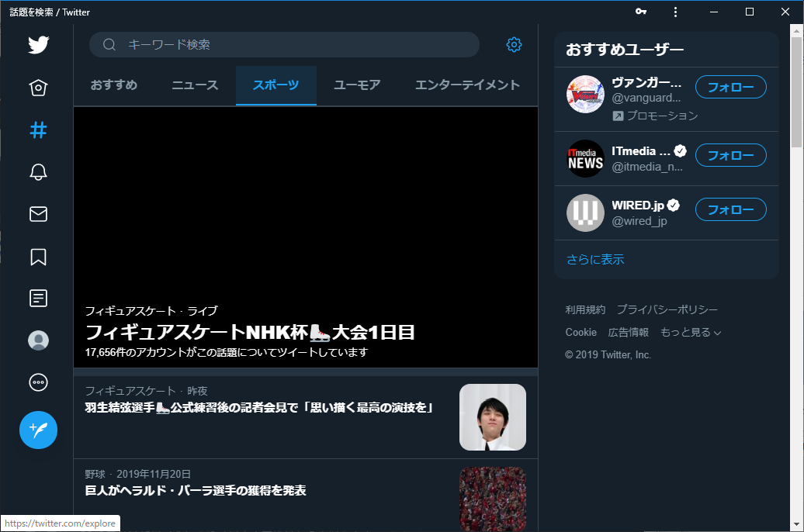Open Direct Messages envelope icon

[37, 214]
